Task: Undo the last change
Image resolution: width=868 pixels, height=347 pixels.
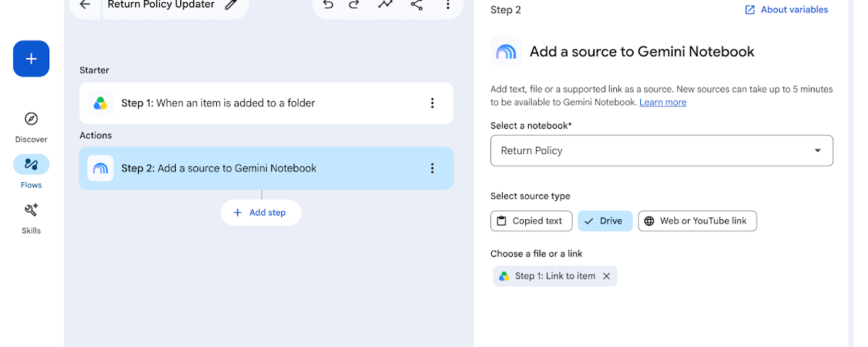Action: (328, 5)
